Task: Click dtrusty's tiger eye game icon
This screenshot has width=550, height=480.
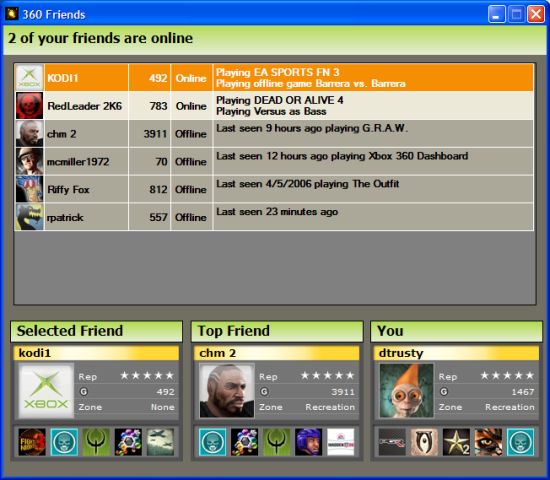Action: tap(488, 442)
